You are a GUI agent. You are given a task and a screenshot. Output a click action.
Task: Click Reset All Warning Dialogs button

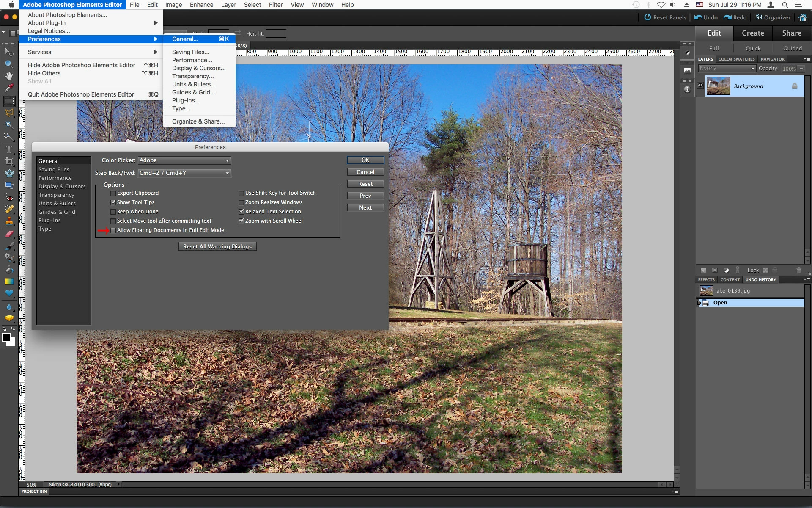217,246
